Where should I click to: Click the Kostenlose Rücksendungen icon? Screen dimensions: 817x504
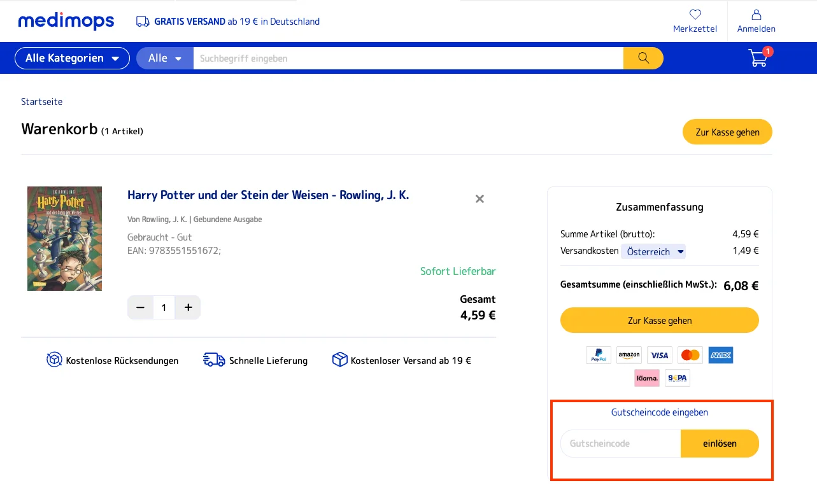pos(53,359)
